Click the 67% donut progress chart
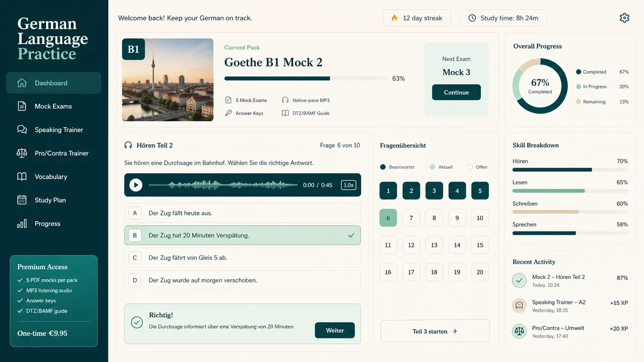The width and height of the screenshot is (644, 362). click(540, 86)
